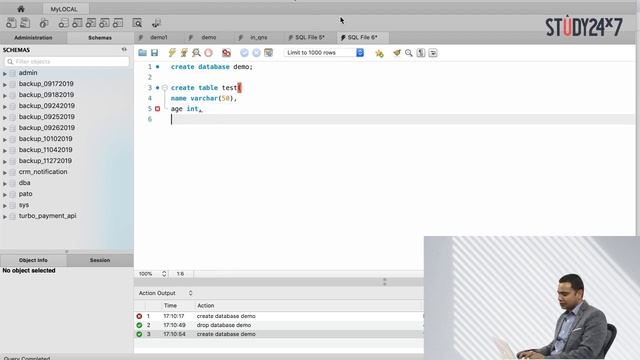Expand the backup_09182019 schema

(5, 96)
